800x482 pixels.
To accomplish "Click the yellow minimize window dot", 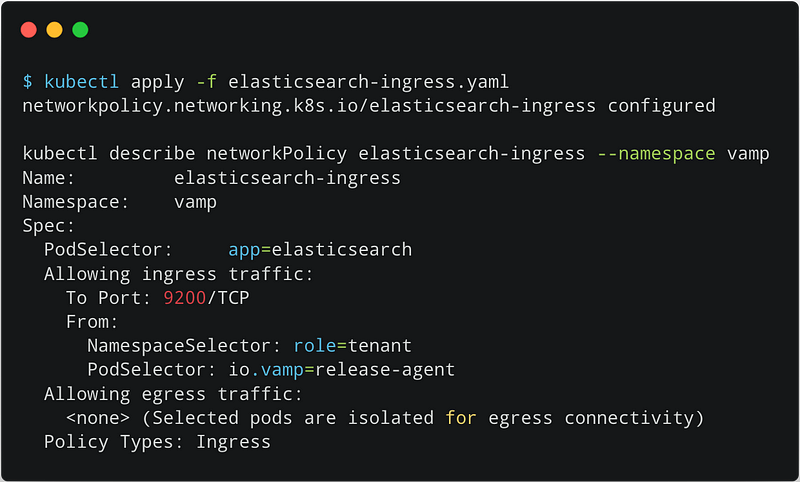I will [55, 30].
